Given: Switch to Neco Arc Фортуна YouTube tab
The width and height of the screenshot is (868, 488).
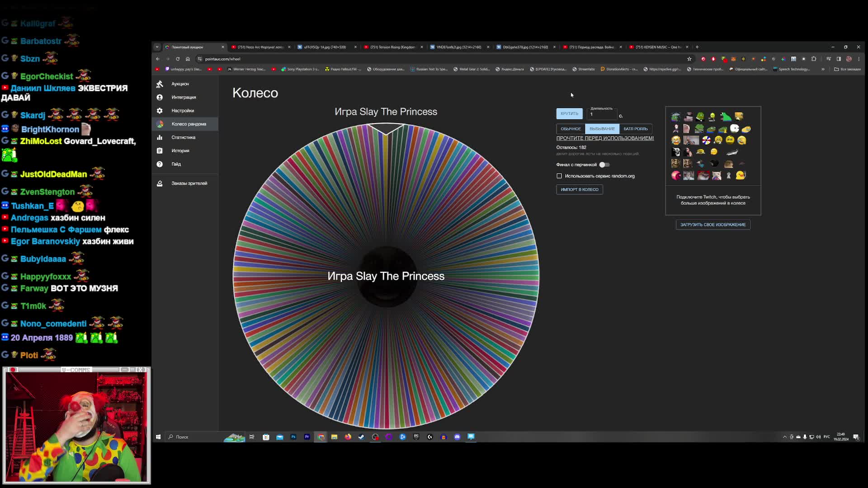Looking at the screenshot, I should click(260, 47).
